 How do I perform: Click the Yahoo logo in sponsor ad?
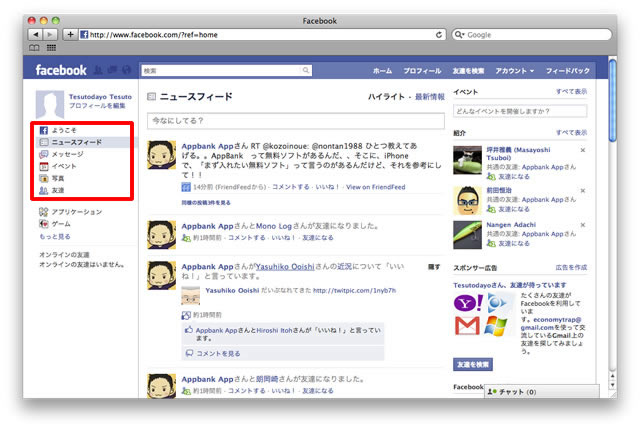coord(468,303)
